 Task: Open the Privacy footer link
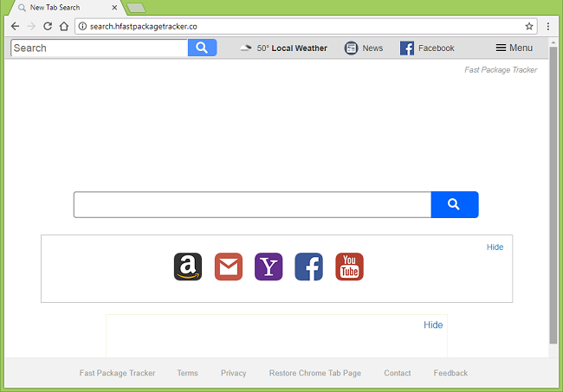tap(233, 373)
